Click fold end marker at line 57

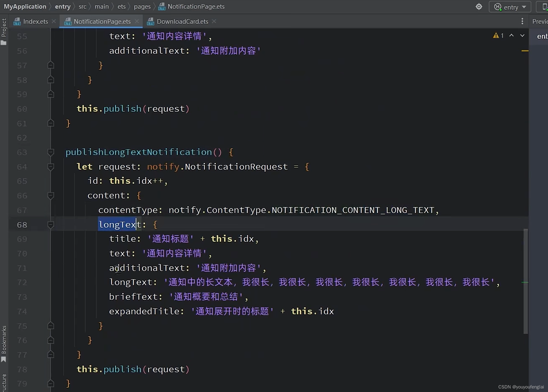[x=51, y=65]
